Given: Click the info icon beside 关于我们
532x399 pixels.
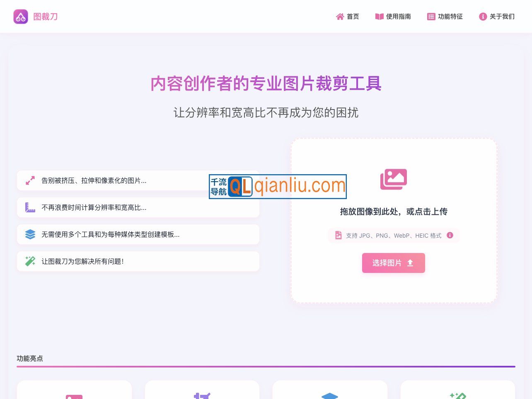Looking at the screenshot, I should [483, 17].
